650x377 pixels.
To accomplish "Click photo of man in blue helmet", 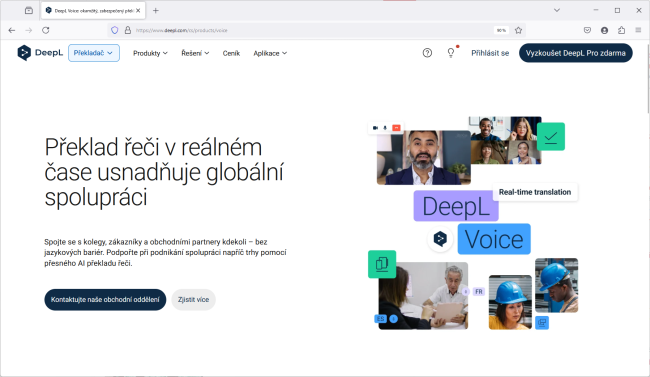I will tap(556, 285).
